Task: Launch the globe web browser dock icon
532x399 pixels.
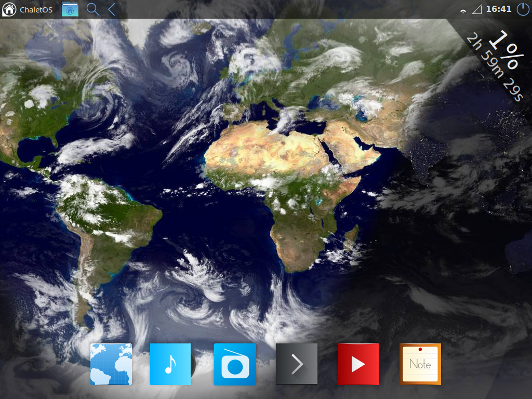Action: point(111,364)
